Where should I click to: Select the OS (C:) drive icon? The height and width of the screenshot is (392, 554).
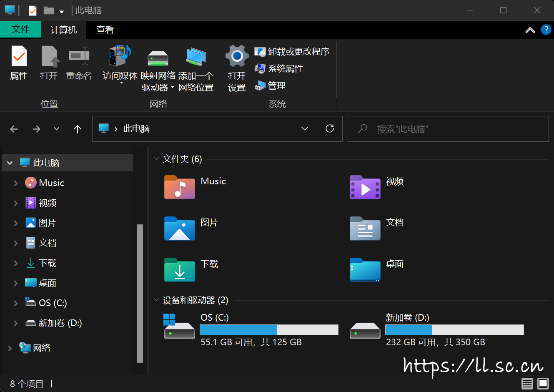(180, 326)
